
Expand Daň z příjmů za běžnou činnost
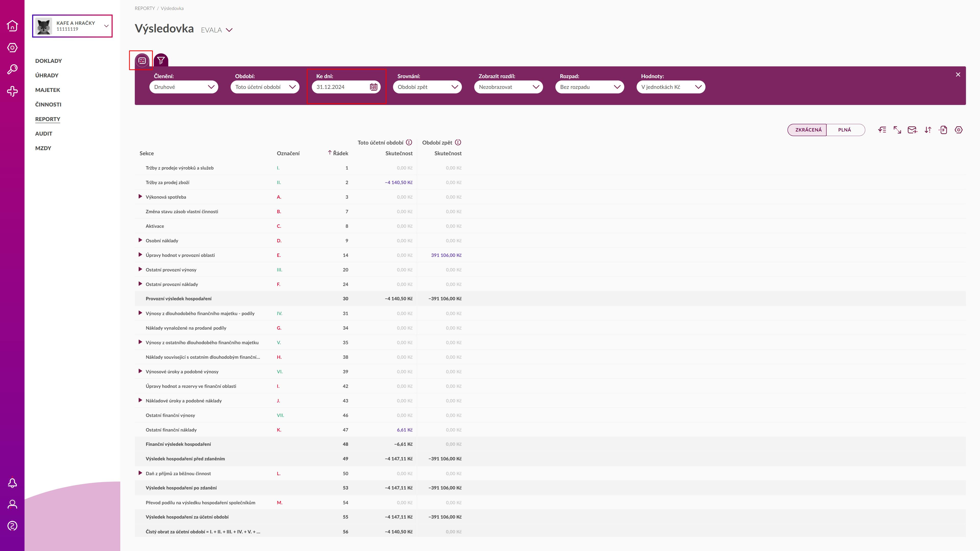pos(140,473)
